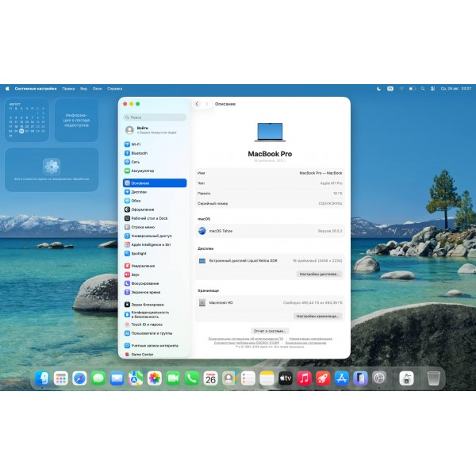Click the MacBook Pro laptop image

coord(270,132)
